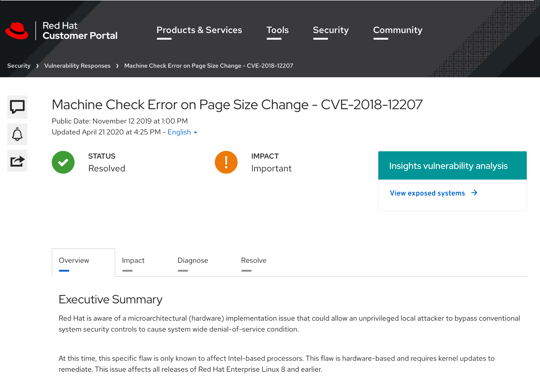Viewport: 540px width, 392px height.
Task: Switch to the Diagnose tab
Action: coord(193,260)
